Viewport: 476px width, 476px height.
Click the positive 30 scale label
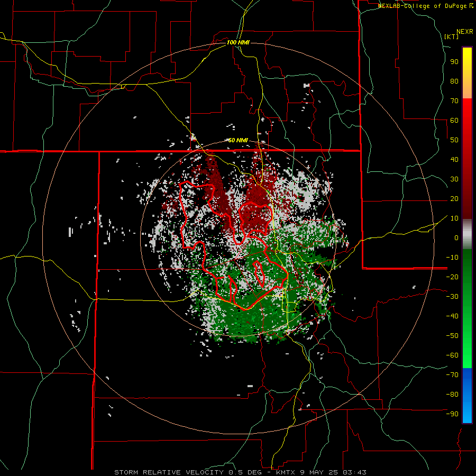[454, 179]
